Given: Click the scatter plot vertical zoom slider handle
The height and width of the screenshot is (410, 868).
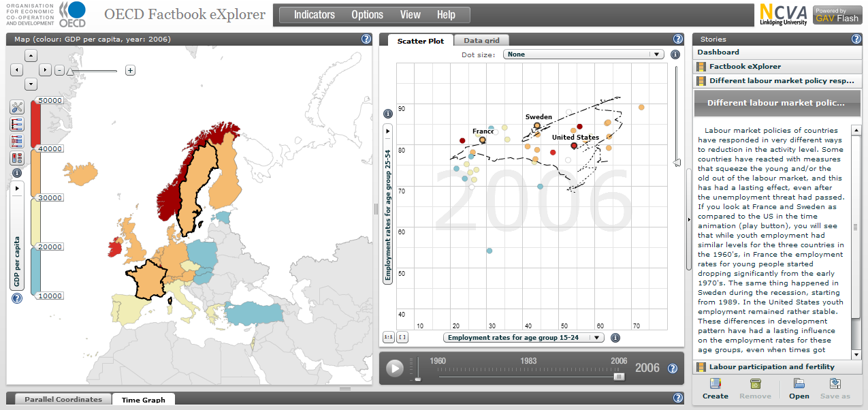Looking at the screenshot, I should tap(677, 162).
